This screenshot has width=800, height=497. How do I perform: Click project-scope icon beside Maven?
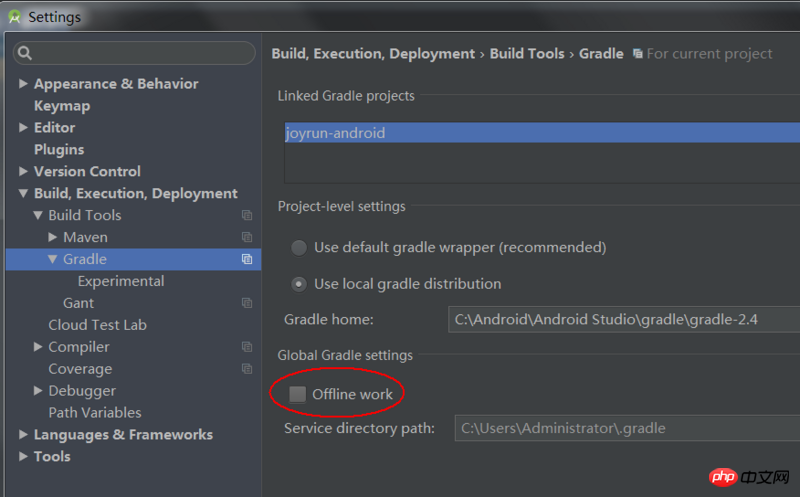[x=247, y=237]
